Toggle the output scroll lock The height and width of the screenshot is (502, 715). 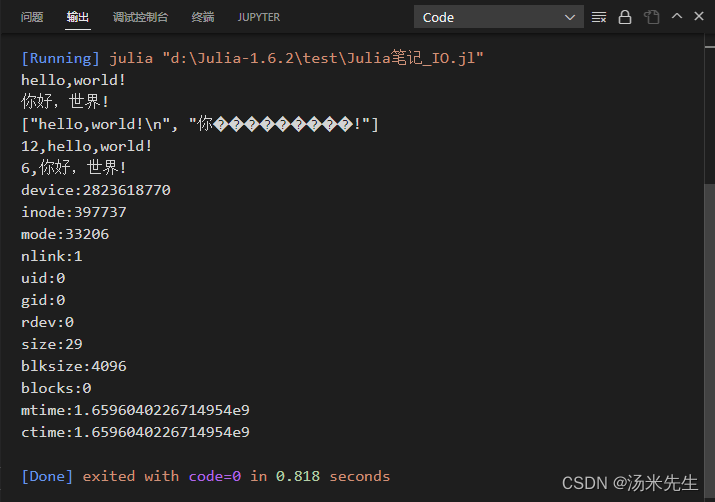[625, 17]
